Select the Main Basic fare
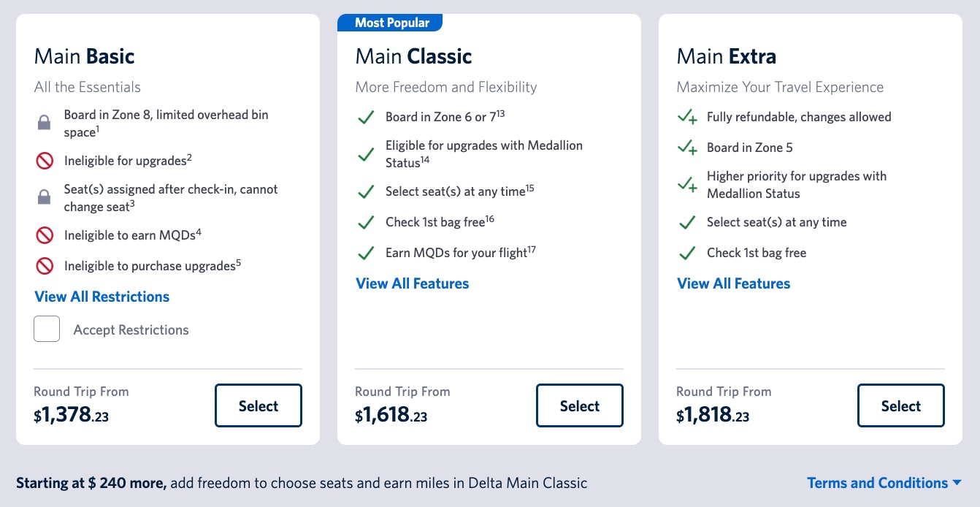The height and width of the screenshot is (507, 980). (x=258, y=405)
